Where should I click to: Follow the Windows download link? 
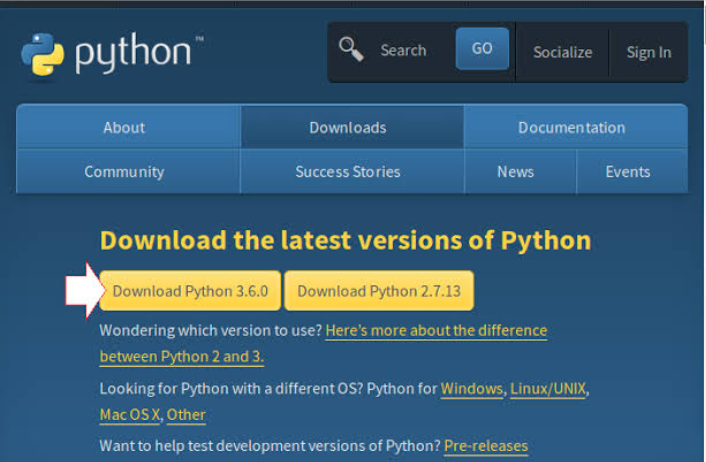(472, 388)
